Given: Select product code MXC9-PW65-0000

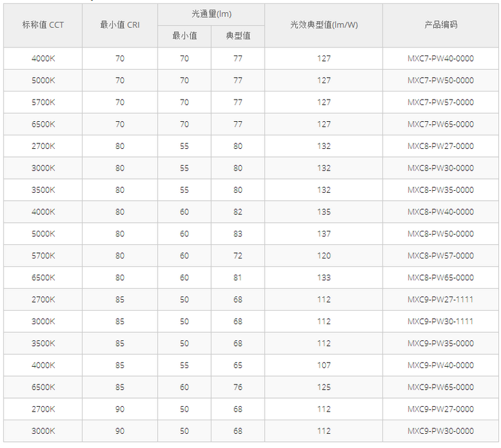Looking at the screenshot, I should point(441,387).
